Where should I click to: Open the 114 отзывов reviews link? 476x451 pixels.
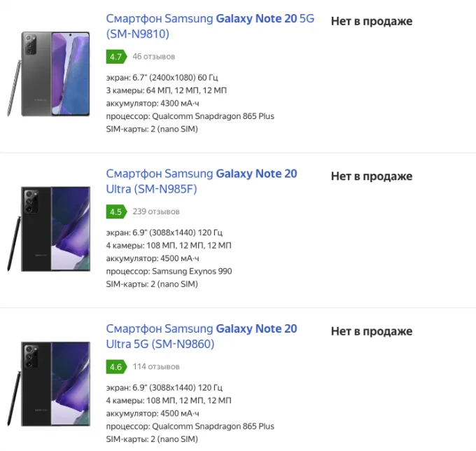point(156,366)
